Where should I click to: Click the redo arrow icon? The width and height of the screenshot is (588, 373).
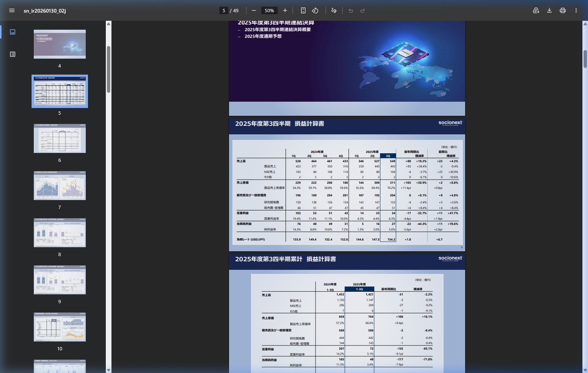pyautogui.click(x=363, y=10)
